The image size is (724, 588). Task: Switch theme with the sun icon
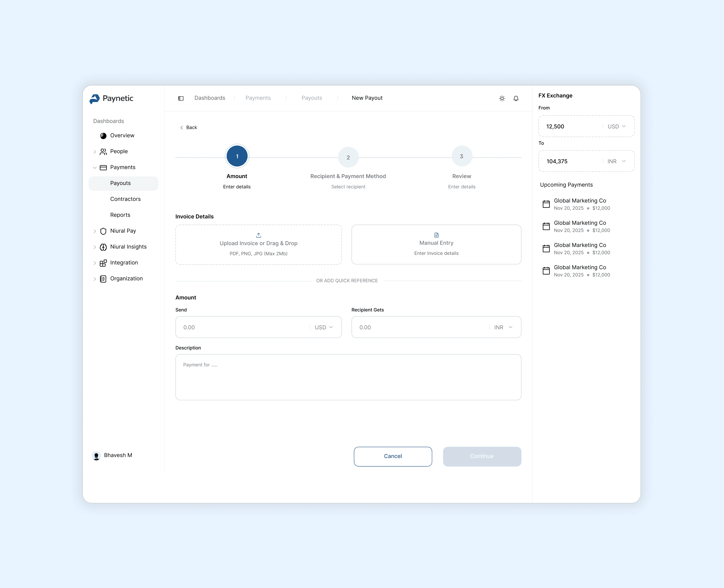tap(502, 98)
